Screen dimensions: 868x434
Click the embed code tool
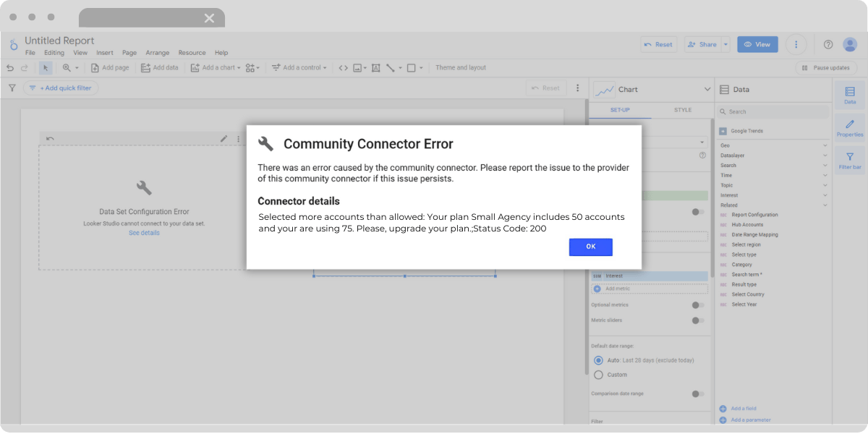(x=343, y=67)
